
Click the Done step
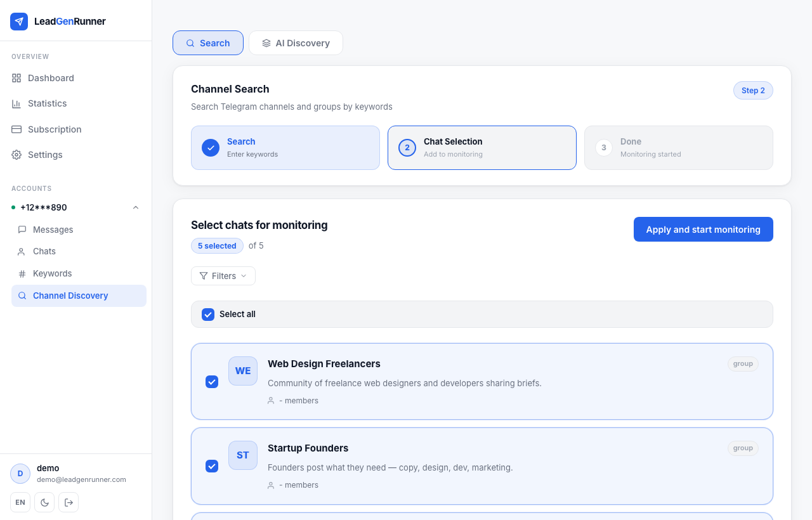679,148
